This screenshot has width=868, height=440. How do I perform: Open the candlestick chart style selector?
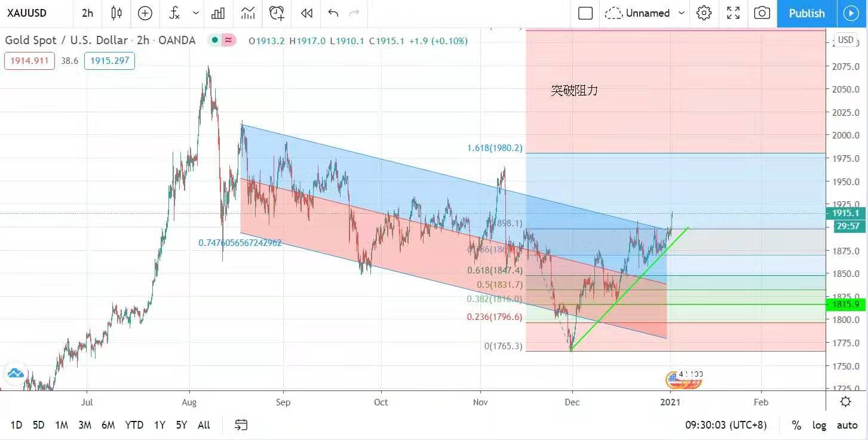tap(116, 13)
